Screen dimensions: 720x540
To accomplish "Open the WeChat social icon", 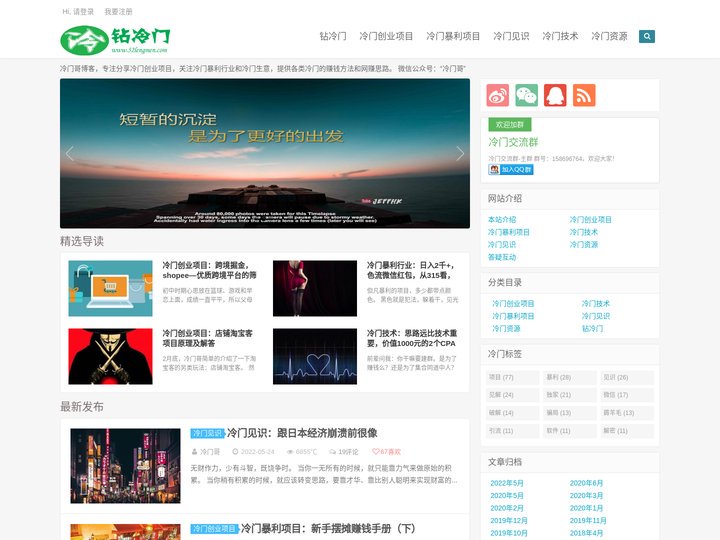I will 526,95.
